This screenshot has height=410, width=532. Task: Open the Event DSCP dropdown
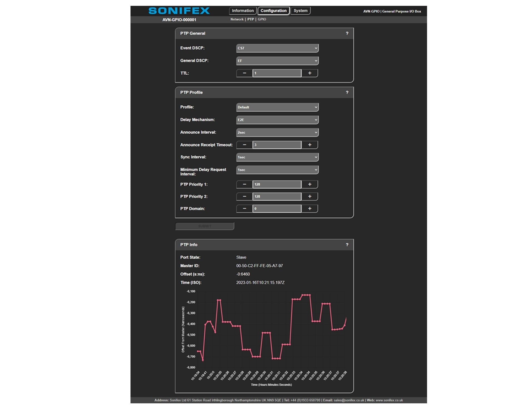pos(277,48)
